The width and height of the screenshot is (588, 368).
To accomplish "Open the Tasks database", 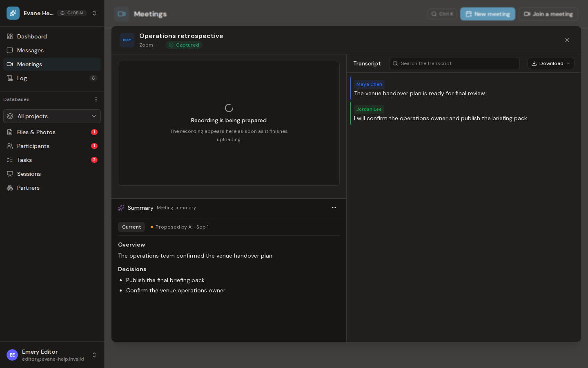I will tap(52, 160).
